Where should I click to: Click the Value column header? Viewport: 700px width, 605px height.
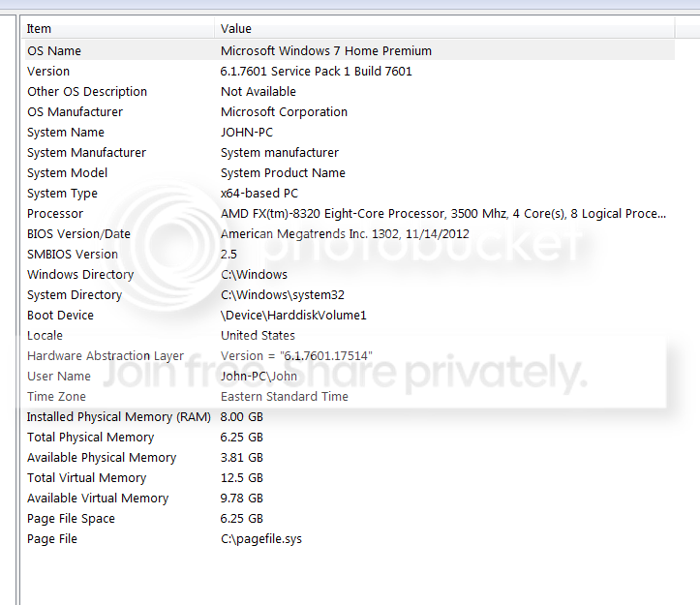[236, 29]
